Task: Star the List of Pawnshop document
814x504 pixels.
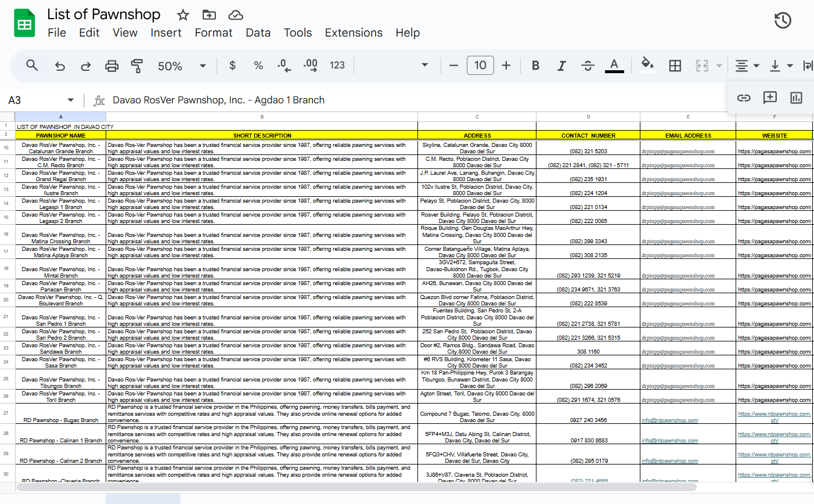Action: click(x=183, y=15)
